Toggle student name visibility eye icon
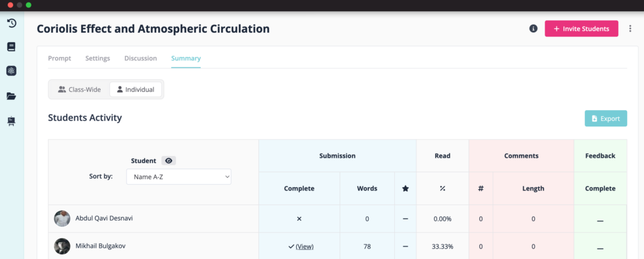This screenshot has width=644, height=259. tap(169, 161)
